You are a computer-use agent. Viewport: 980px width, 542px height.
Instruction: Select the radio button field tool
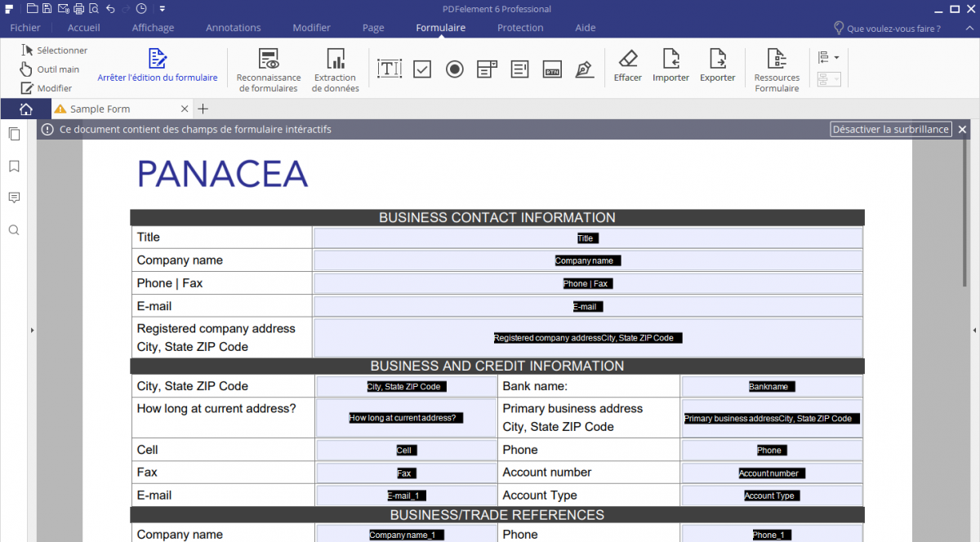(455, 69)
